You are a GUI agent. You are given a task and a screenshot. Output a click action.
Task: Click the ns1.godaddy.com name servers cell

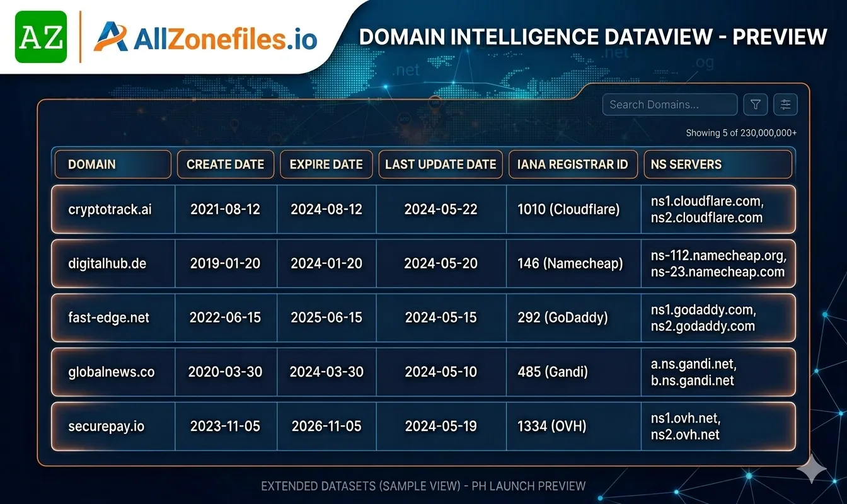tap(718, 318)
